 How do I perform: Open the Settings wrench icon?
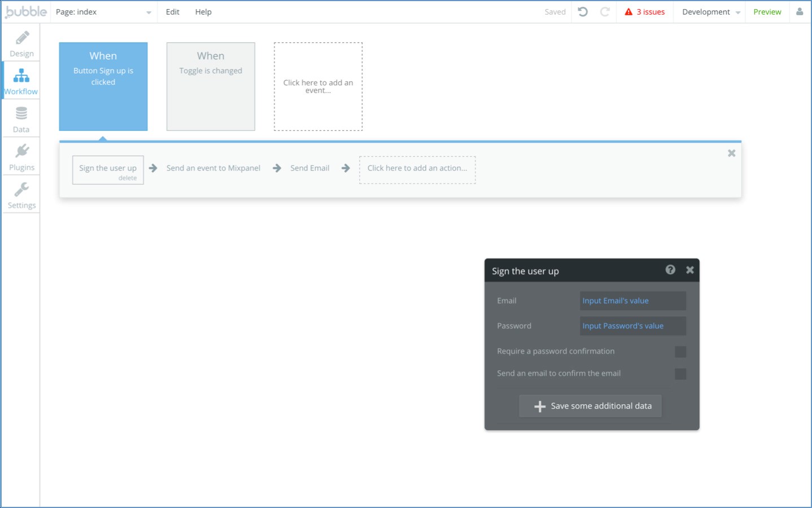(x=22, y=189)
